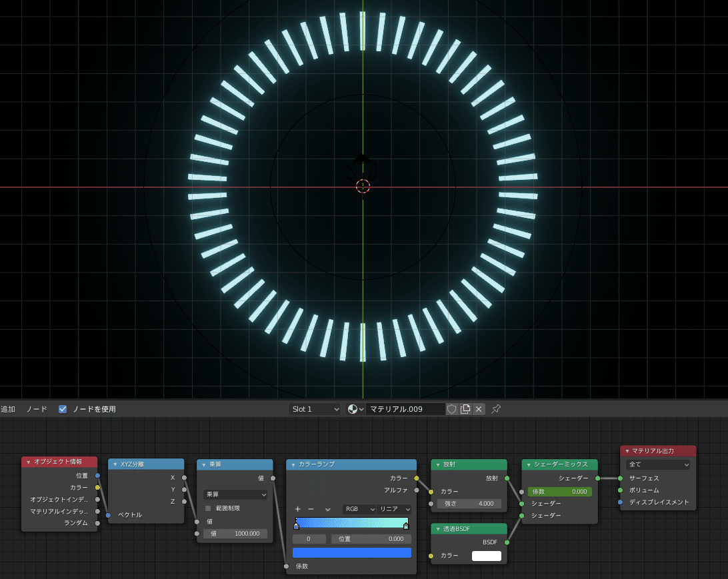Collapse the シェーダーミックス node

(x=529, y=464)
